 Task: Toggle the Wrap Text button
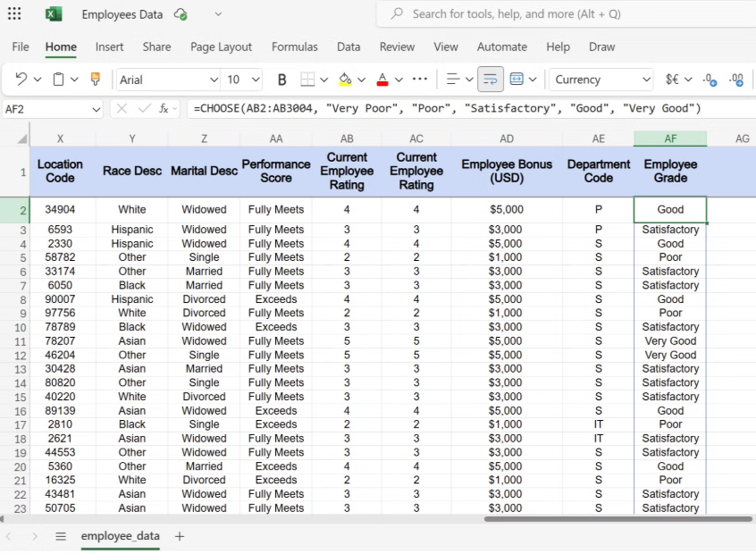(491, 79)
